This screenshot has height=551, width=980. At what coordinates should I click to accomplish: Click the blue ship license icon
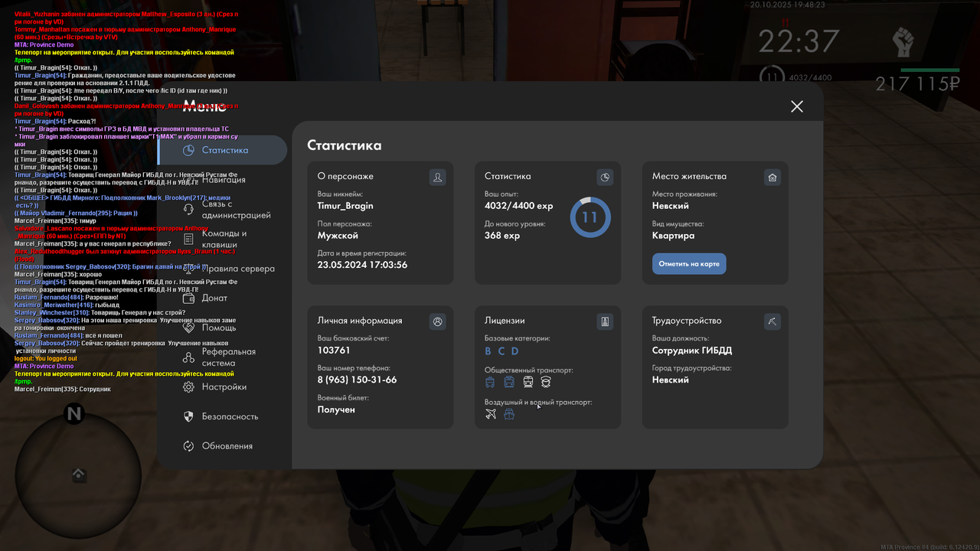[x=509, y=414]
